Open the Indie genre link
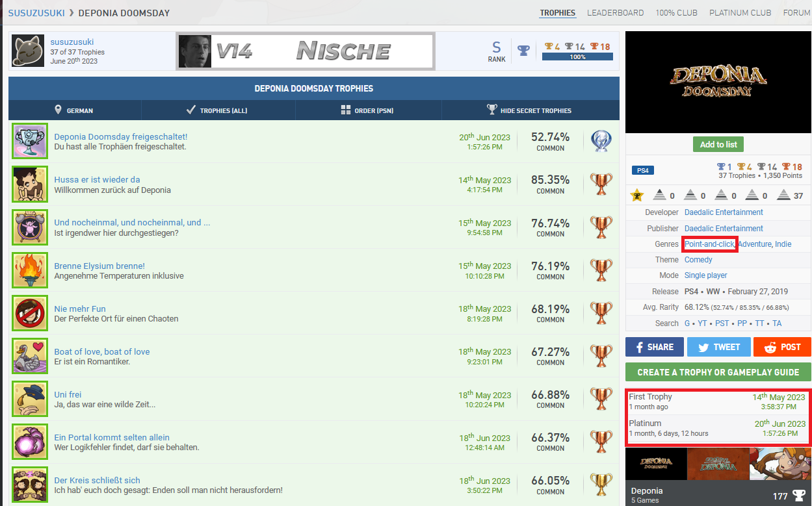The image size is (812, 506). pyautogui.click(x=783, y=244)
